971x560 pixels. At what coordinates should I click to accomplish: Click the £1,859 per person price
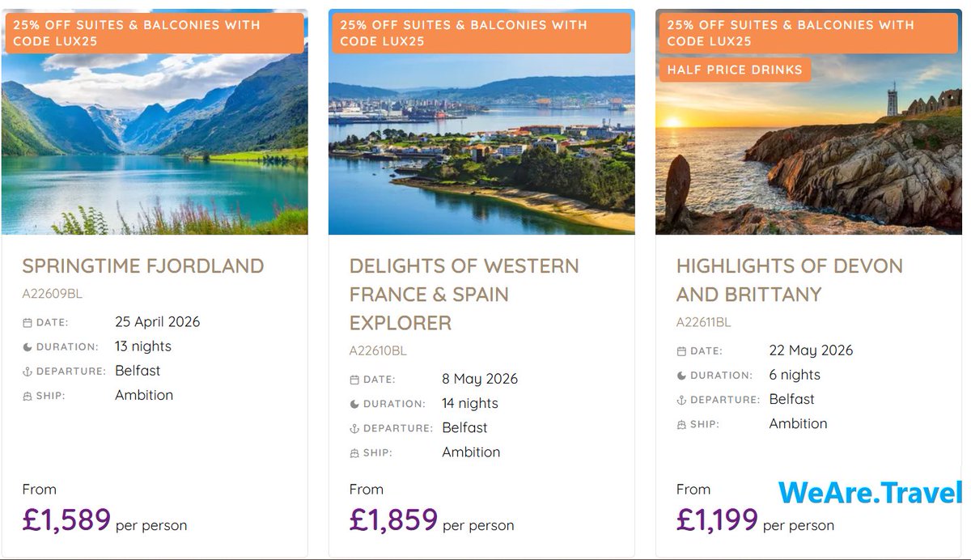(x=431, y=520)
